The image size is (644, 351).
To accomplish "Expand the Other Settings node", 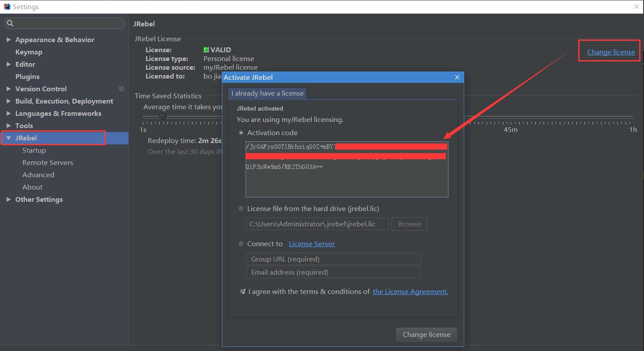I will [x=8, y=199].
